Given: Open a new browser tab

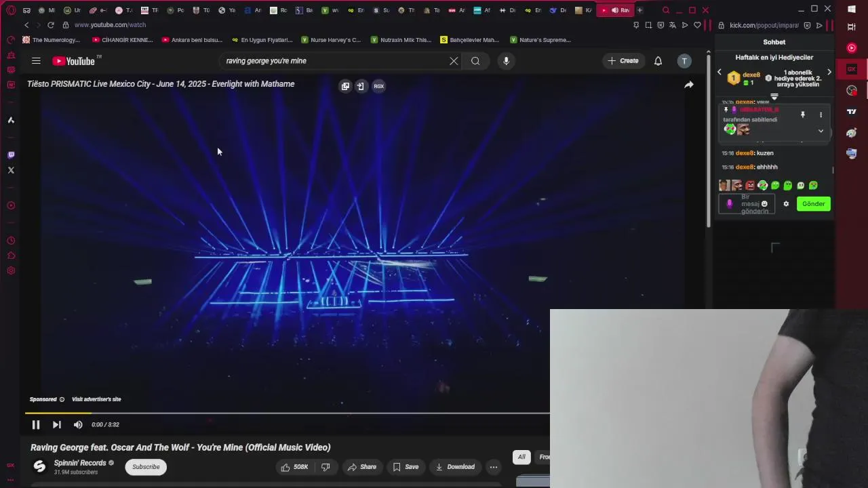Looking at the screenshot, I should coord(639,10).
